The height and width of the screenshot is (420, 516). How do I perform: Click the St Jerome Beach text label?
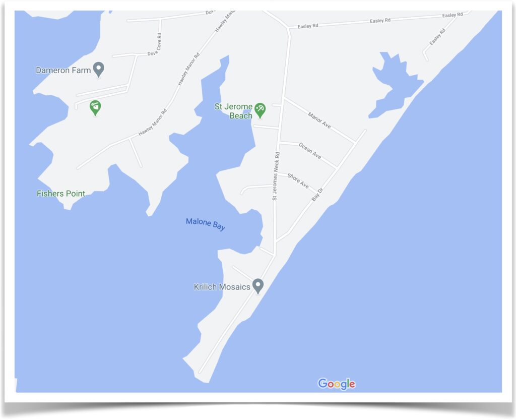point(234,111)
